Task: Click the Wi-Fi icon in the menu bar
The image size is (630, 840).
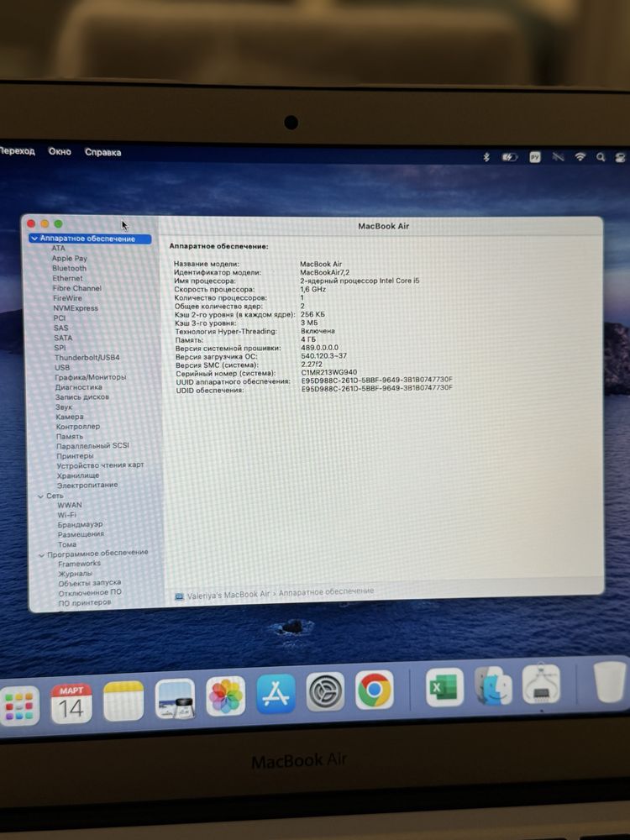Action: tap(580, 156)
